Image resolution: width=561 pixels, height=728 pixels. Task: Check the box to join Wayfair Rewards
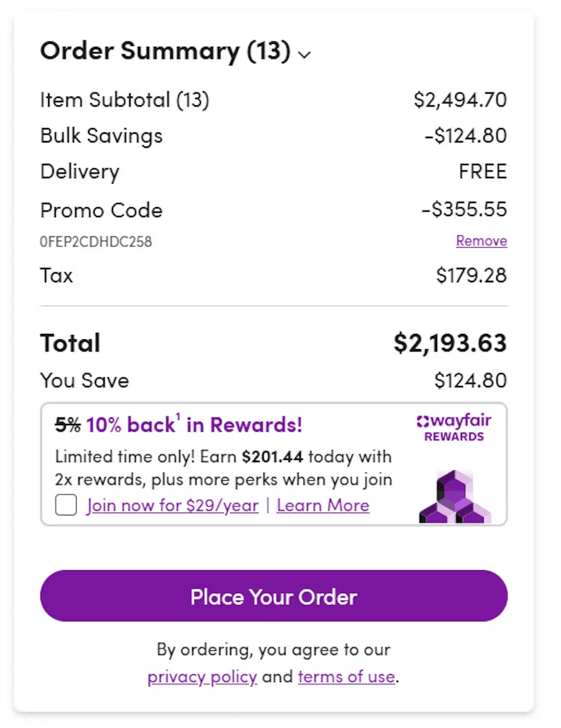click(65, 505)
